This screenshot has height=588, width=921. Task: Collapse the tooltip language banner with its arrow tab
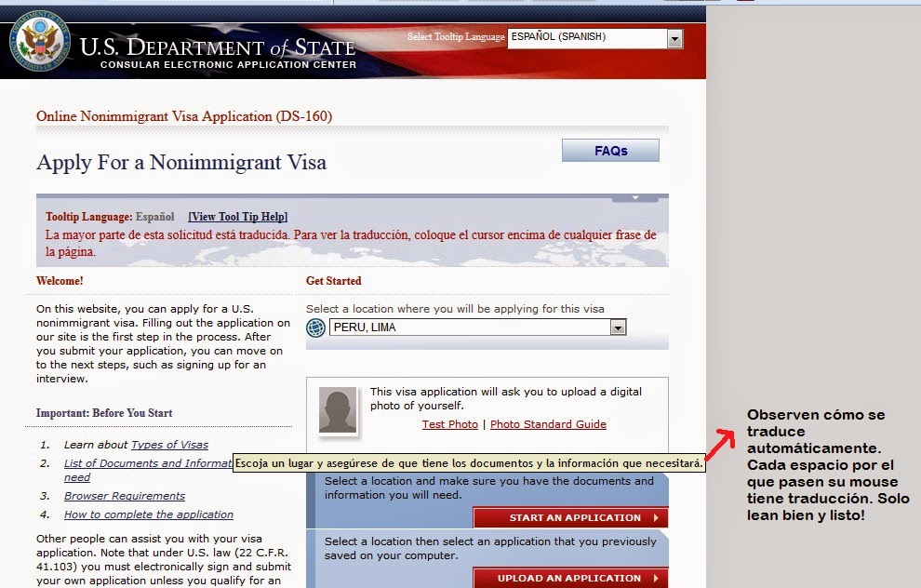pyautogui.click(x=635, y=198)
